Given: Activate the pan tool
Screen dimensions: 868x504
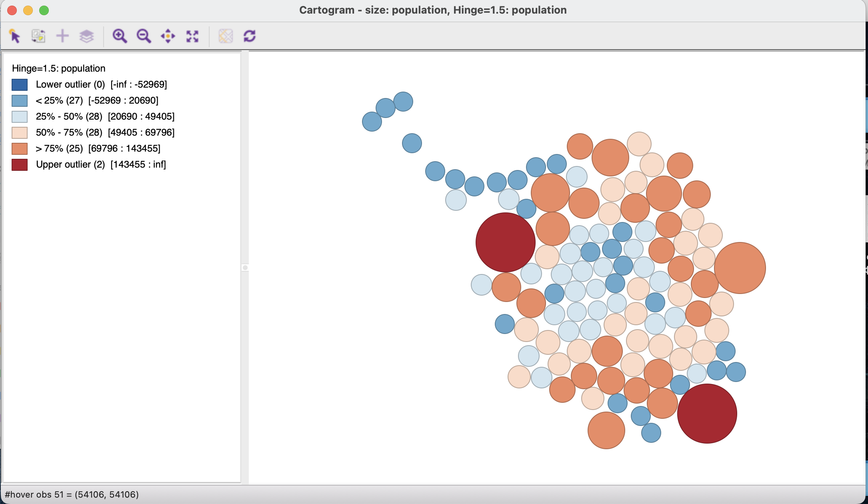Looking at the screenshot, I should [x=168, y=36].
